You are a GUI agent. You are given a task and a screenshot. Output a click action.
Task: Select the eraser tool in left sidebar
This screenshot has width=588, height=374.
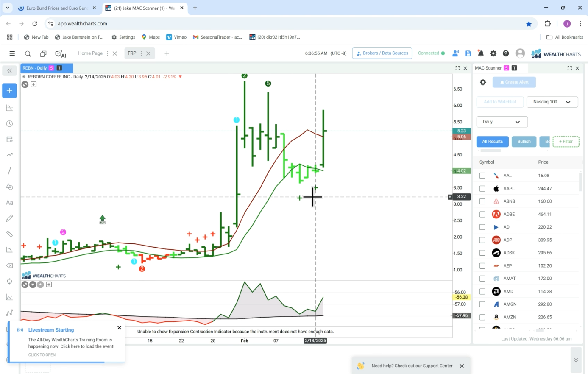(9, 266)
